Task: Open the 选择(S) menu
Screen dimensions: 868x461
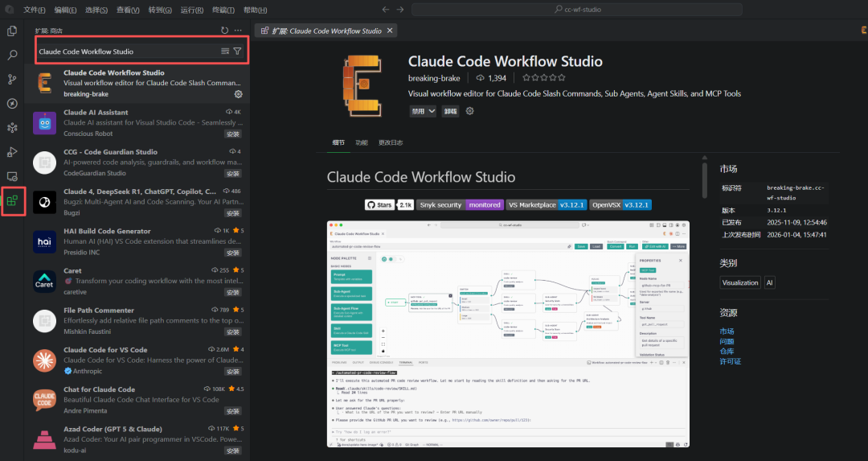Action: [96, 10]
